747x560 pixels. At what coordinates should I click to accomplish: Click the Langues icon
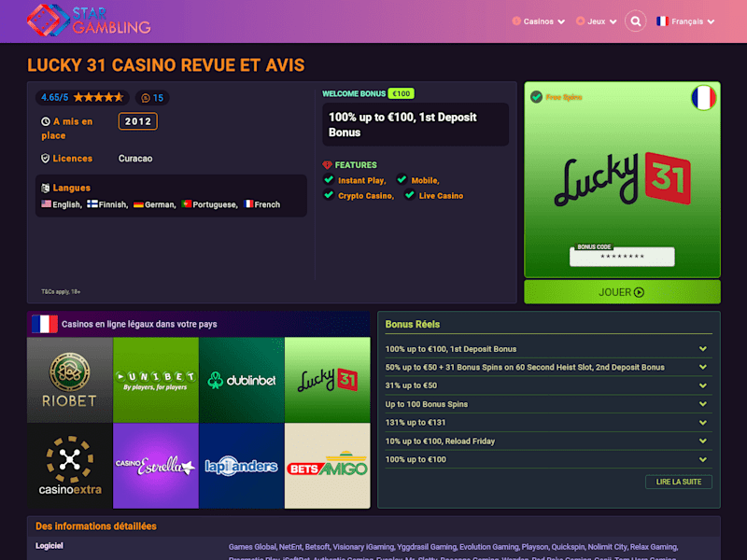(x=46, y=188)
